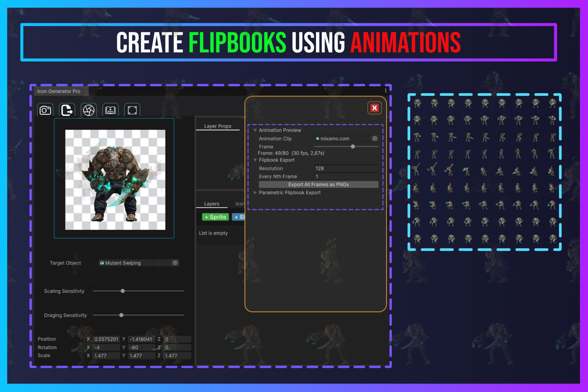Screen dimensions: 588x392
Task: Click the Position Y field -1.418041
Action: (x=142, y=339)
